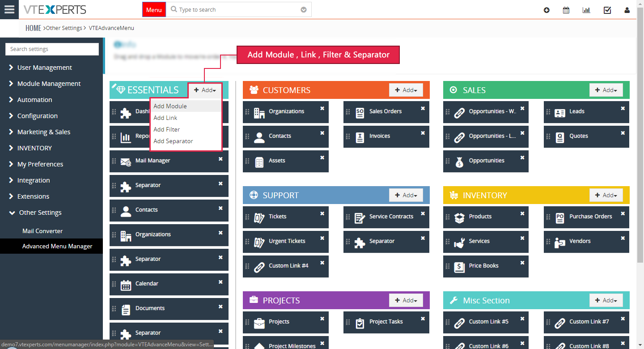Expand the search box dropdown arrow
Image resolution: width=644 pixels, height=349 pixels.
click(304, 9)
